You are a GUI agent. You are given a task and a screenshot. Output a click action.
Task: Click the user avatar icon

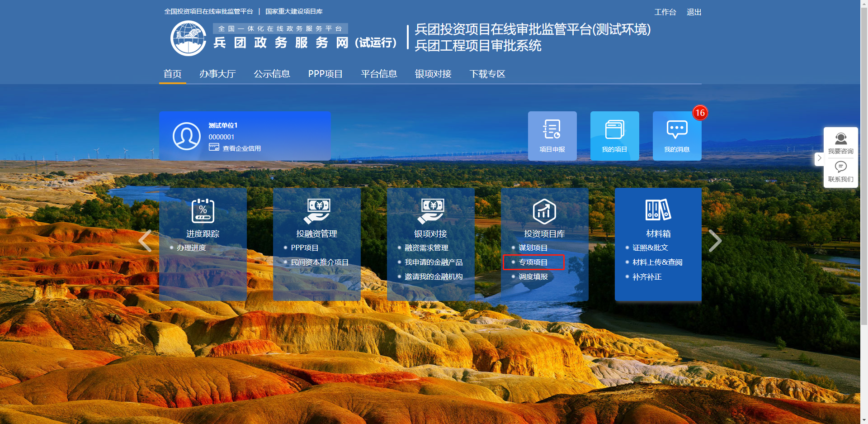click(186, 136)
